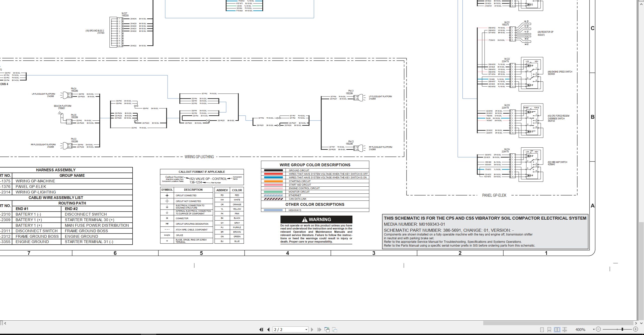Click the orange STARTING CIRCUIT swatch
The height and width of the screenshot is (335, 644).
273,181
